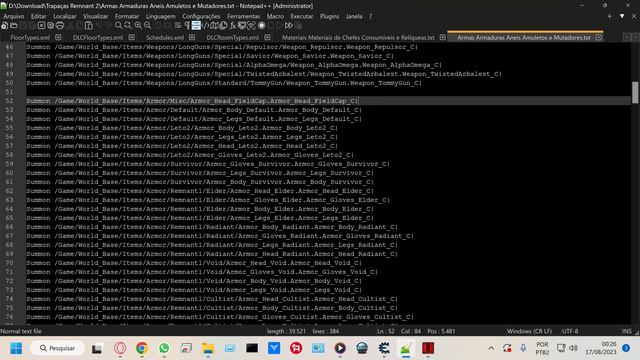Zoom in using the toolbar icon

tap(138, 25)
